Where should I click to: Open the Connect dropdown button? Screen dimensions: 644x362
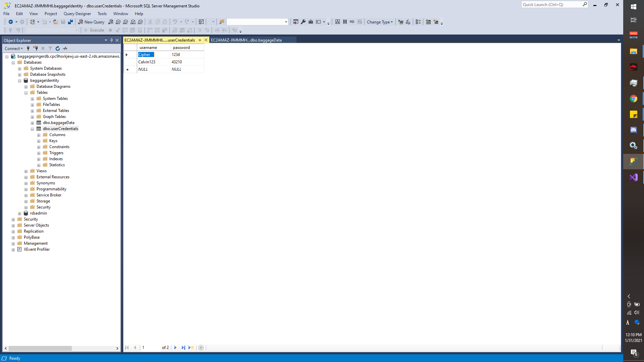coord(14,49)
